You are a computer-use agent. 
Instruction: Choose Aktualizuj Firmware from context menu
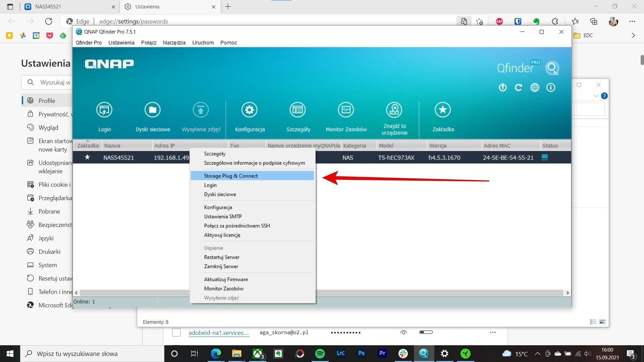[x=252, y=279]
